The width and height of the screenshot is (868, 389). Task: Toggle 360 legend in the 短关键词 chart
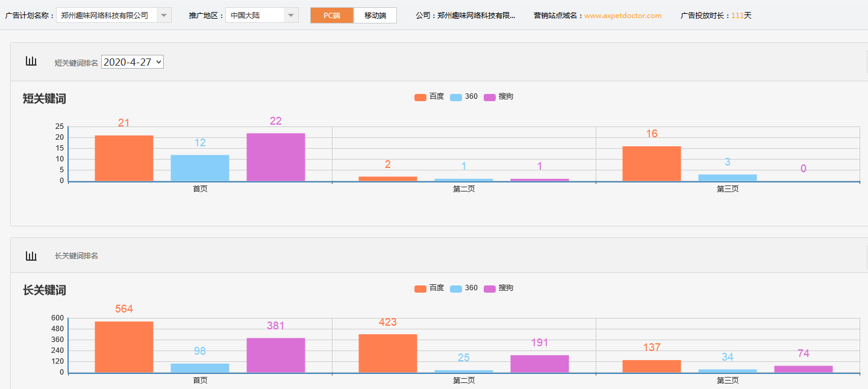(464, 97)
